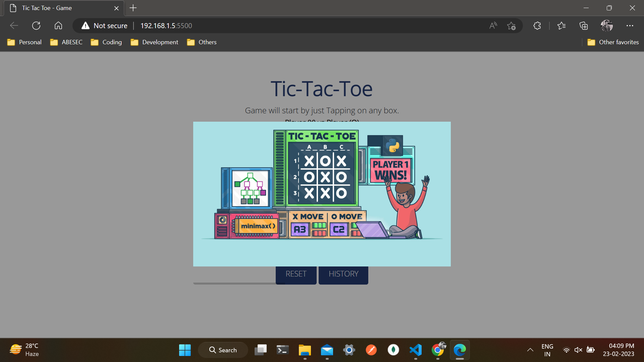Show hidden system tray icons chevron

530,350
